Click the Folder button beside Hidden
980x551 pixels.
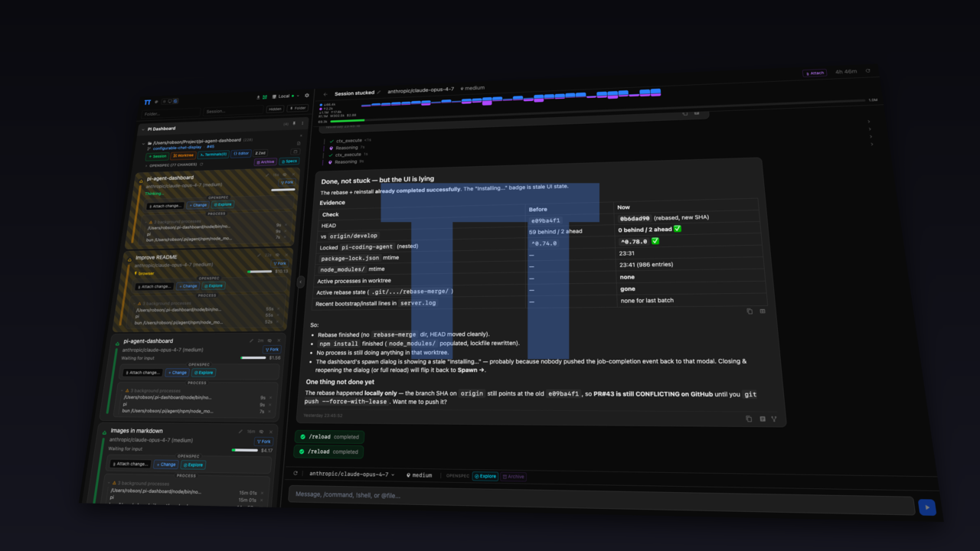tap(297, 108)
